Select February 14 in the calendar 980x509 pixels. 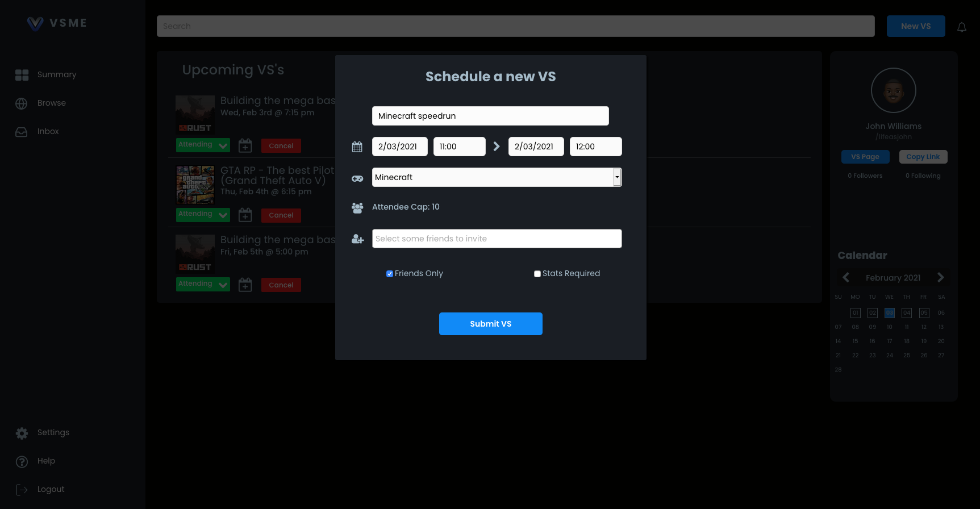point(838,341)
